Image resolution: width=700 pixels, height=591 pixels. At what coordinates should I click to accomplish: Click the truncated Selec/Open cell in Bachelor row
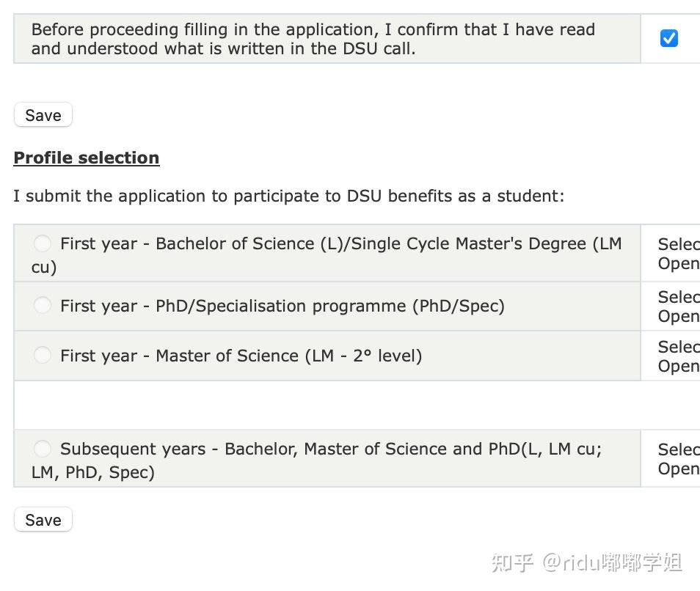pos(678,254)
